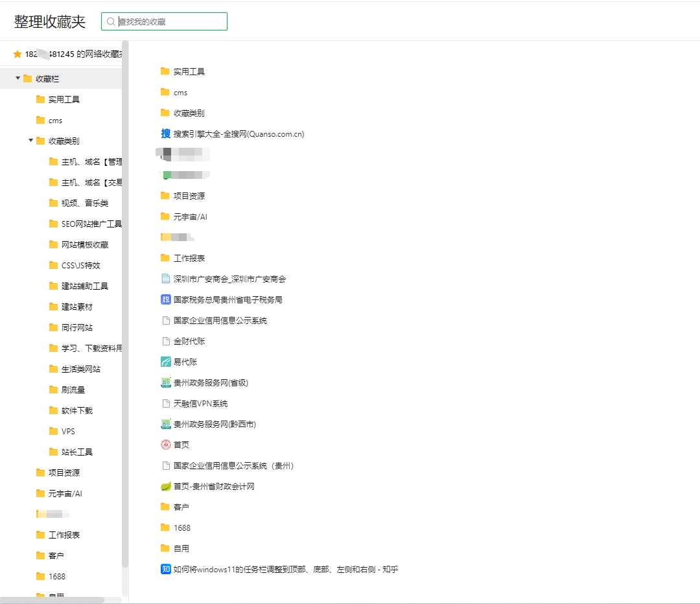Click the 客户 folder icon in main list
Viewport: 700px width, 604px height.
pos(165,506)
